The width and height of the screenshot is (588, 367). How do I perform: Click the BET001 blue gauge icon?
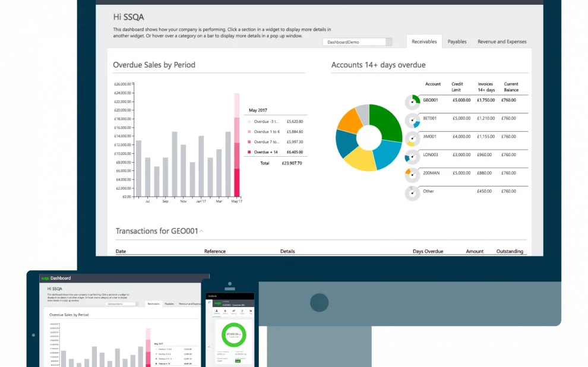pos(413,118)
